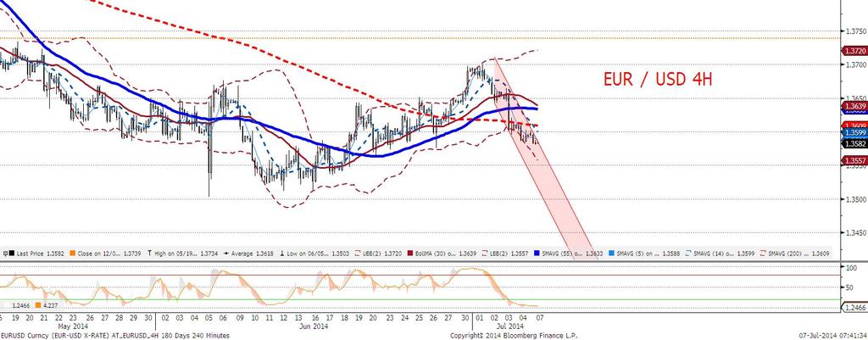The height and width of the screenshot is (340, 868).
Task: Click the 1.3450 y-axis label
Action: 855,232
